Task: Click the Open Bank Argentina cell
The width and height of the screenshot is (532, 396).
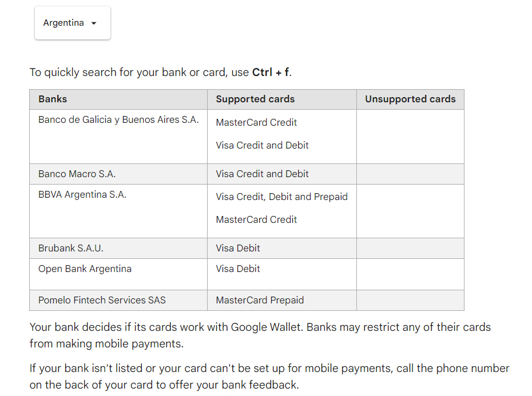Action: pos(85,269)
